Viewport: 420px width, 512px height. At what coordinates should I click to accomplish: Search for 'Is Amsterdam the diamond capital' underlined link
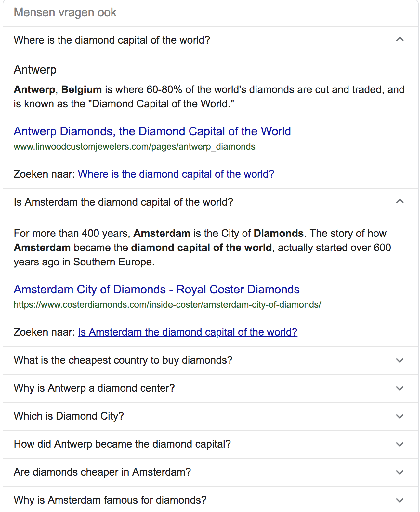click(x=188, y=332)
